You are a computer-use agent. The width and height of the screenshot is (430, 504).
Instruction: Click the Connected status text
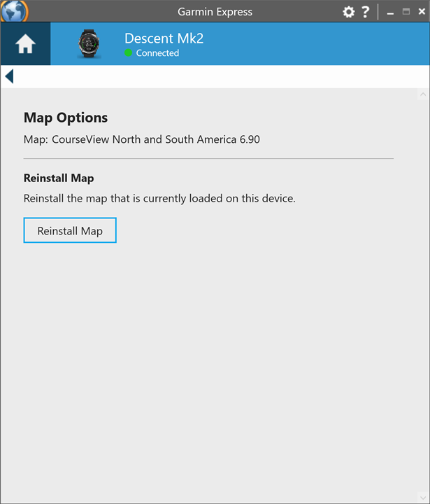pyautogui.click(x=157, y=53)
